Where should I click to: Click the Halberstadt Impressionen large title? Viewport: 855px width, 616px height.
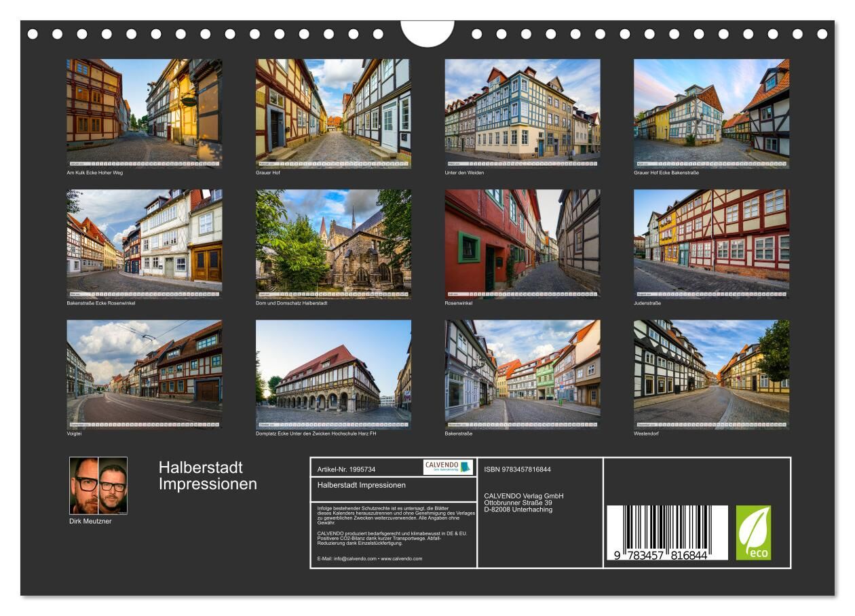point(208,476)
